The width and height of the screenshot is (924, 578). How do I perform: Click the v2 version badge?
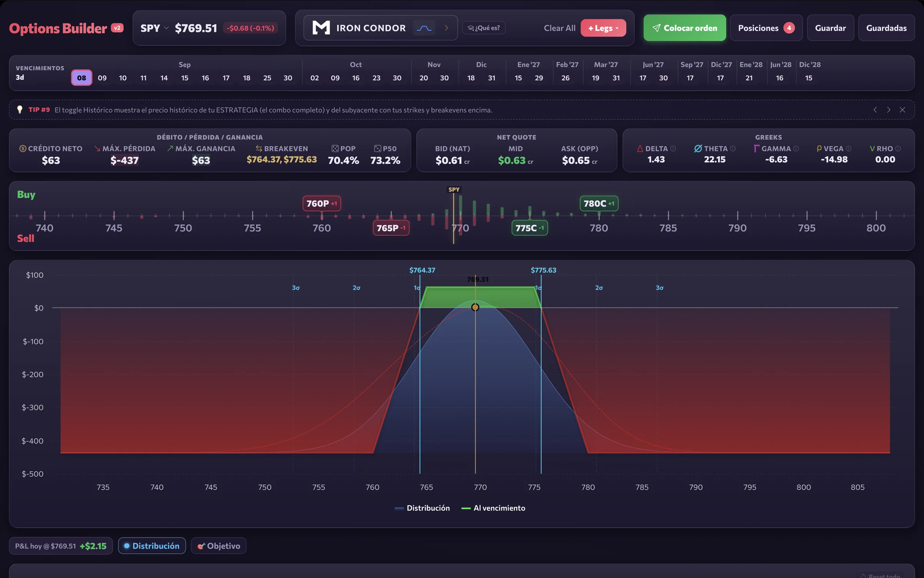click(x=117, y=28)
